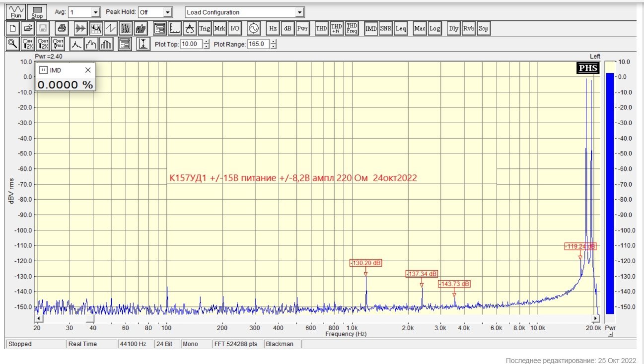Zoom in 2X on the plot
Screen dimensions: 644x364
(28, 44)
